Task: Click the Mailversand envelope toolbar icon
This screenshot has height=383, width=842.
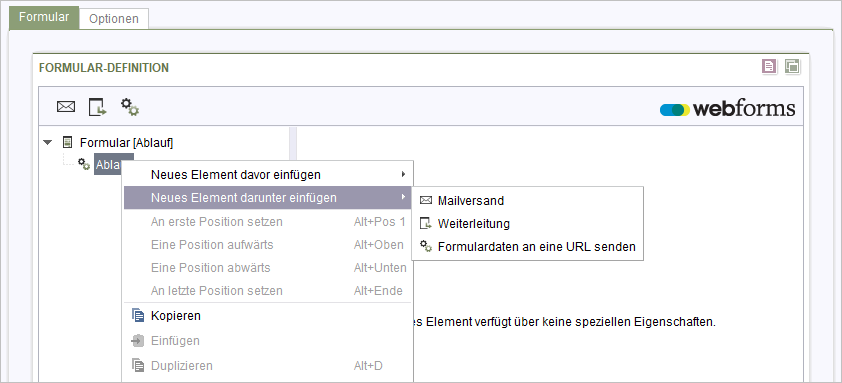Action: pos(66,107)
